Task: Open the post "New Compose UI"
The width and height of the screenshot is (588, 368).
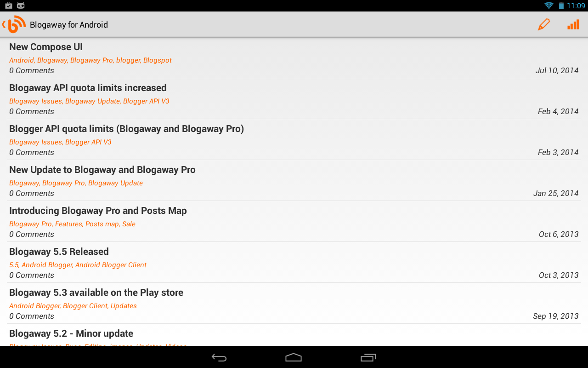Action: (294, 58)
